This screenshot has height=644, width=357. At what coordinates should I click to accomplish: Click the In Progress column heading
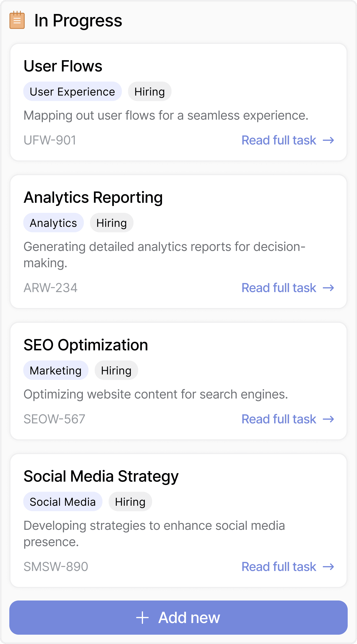coord(78,21)
